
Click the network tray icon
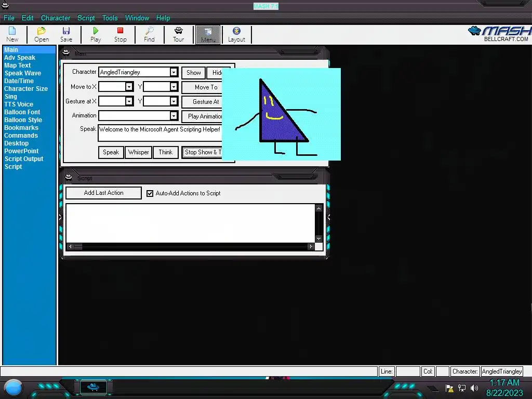pyautogui.click(x=462, y=388)
